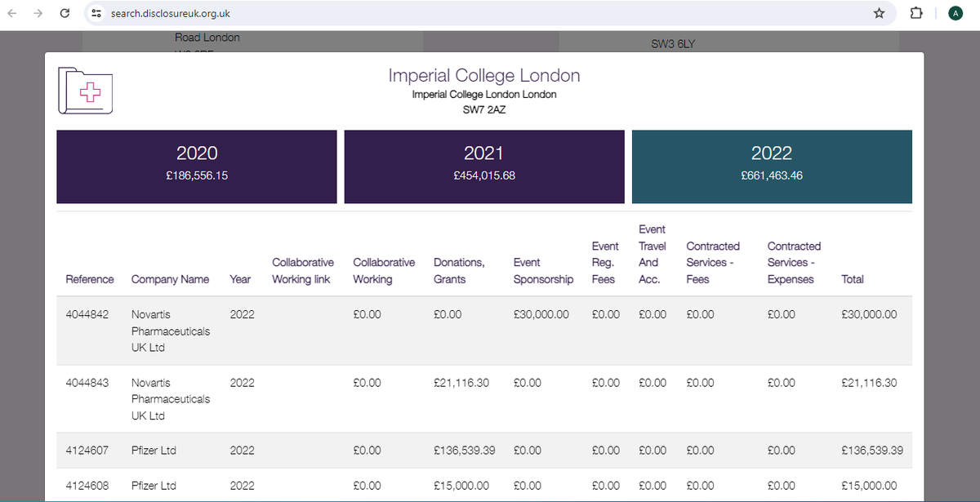Viewport: 980px width, 502px height.
Task: Click the Imperial College London heading
Action: 484,76
